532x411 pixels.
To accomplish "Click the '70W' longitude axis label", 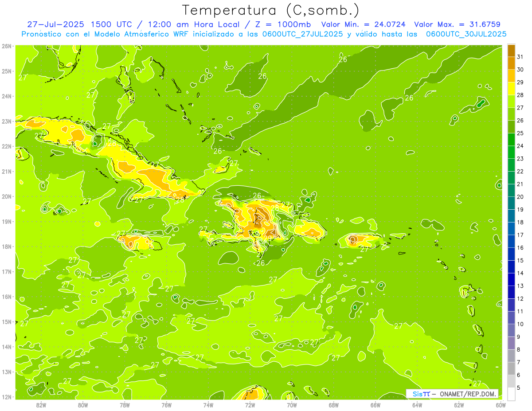I will coord(292,405).
